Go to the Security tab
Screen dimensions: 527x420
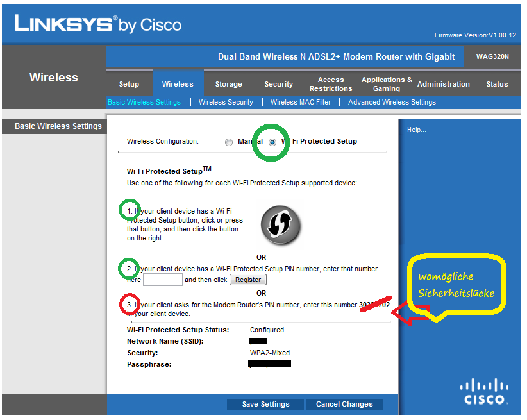tap(279, 84)
